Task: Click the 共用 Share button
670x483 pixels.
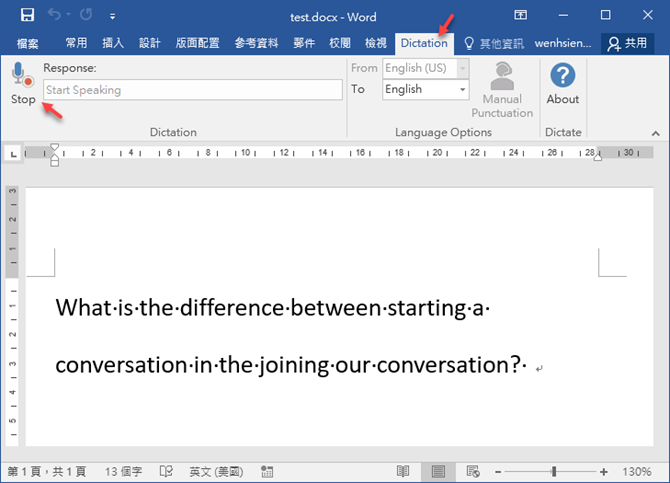Action: pyautogui.click(x=628, y=43)
